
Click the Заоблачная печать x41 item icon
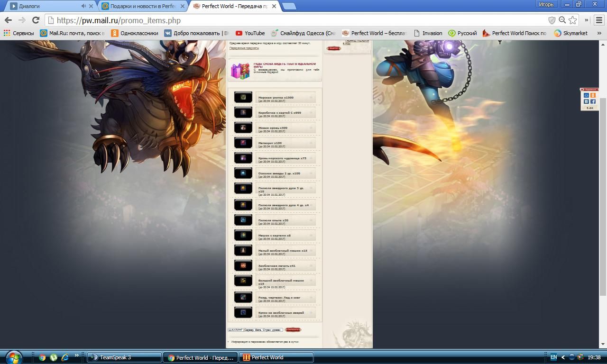point(243,265)
